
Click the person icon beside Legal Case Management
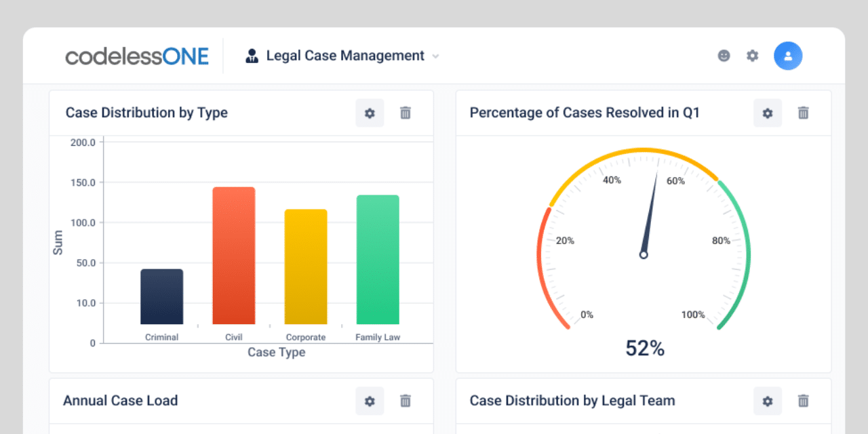coord(252,56)
